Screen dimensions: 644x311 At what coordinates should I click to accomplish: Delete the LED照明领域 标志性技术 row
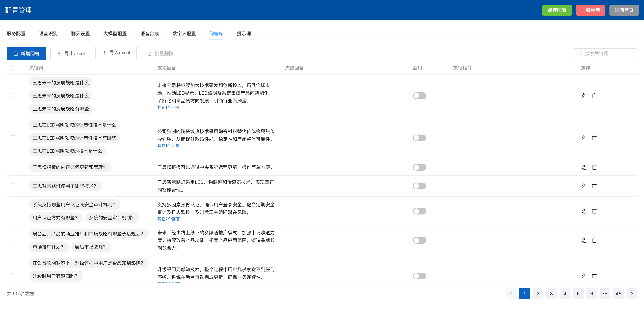(x=594, y=138)
